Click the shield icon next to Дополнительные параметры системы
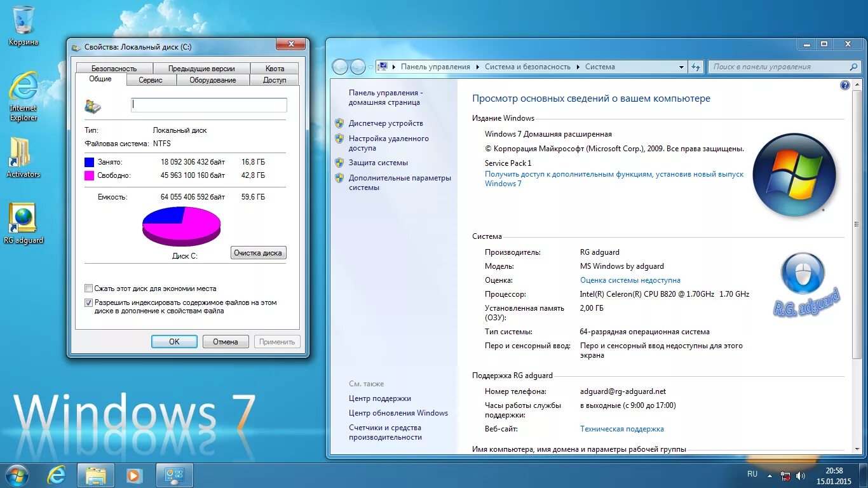The height and width of the screenshot is (488, 868). point(339,178)
